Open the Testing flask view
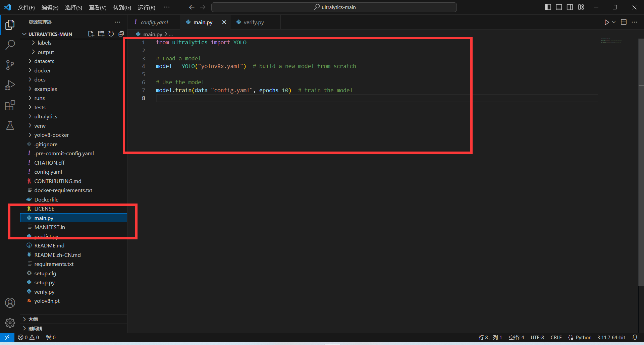This screenshot has height=345, width=644. click(10, 125)
